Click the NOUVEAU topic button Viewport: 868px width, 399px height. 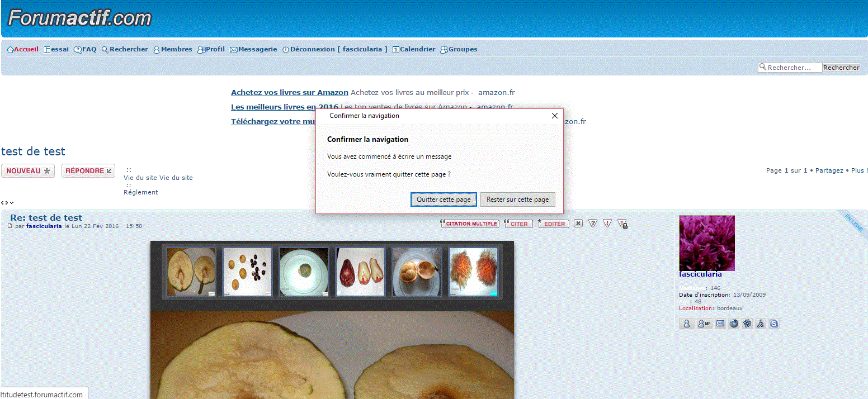coord(28,171)
